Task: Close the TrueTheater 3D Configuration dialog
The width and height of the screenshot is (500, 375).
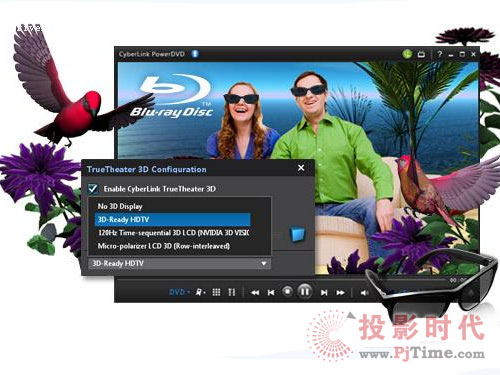Action: click(301, 168)
